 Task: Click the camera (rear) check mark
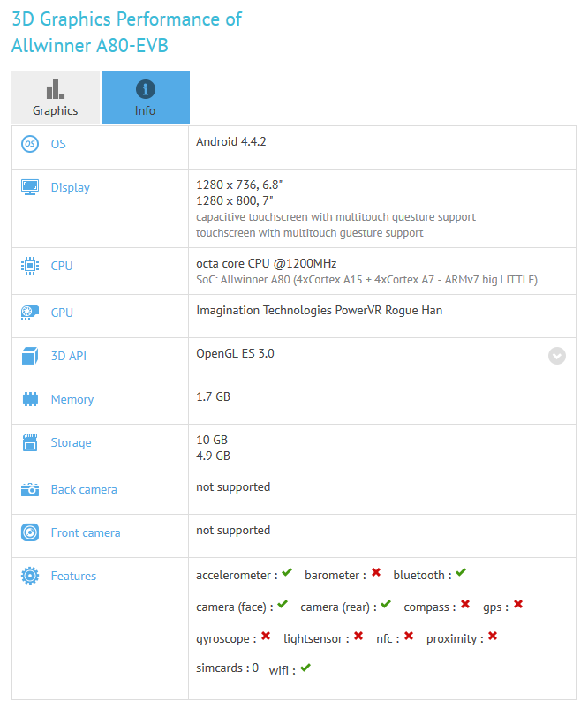coord(386,605)
